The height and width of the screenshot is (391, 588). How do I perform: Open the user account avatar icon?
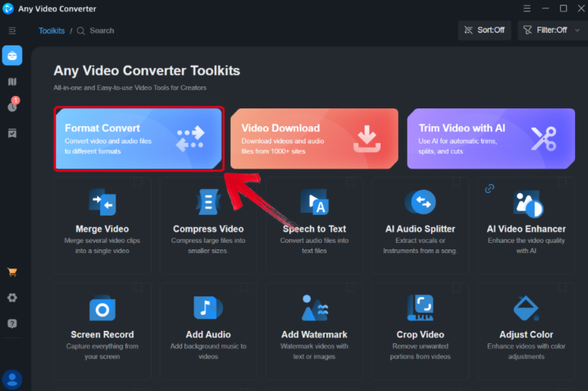click(x=12, y=380)
